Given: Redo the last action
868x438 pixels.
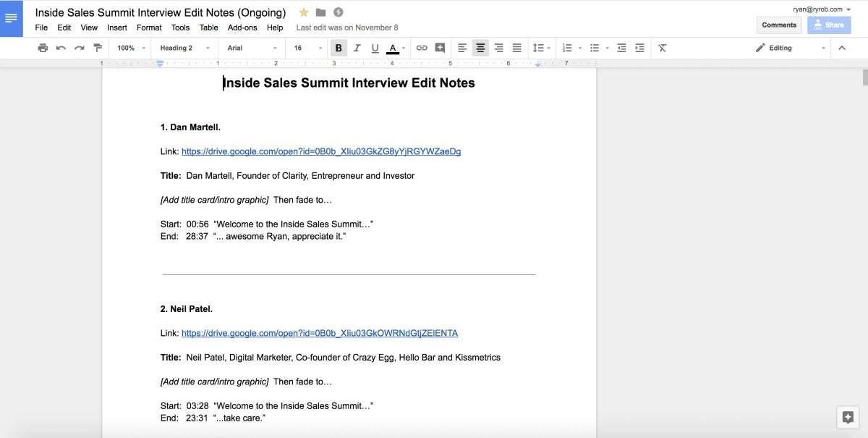Looking at the screenshot, I should [x=79, y=48].
